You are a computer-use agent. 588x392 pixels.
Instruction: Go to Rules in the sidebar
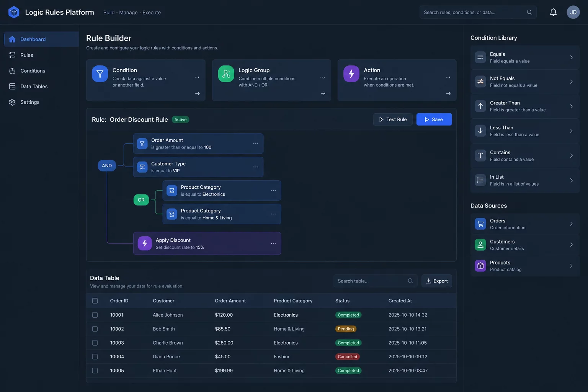coord(41,55)
